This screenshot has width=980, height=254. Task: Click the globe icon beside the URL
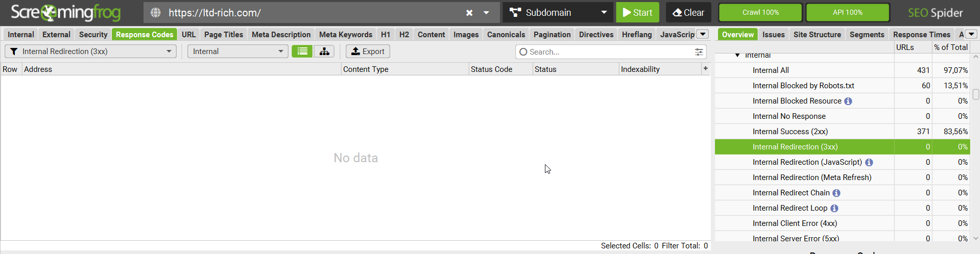(156, 12)
